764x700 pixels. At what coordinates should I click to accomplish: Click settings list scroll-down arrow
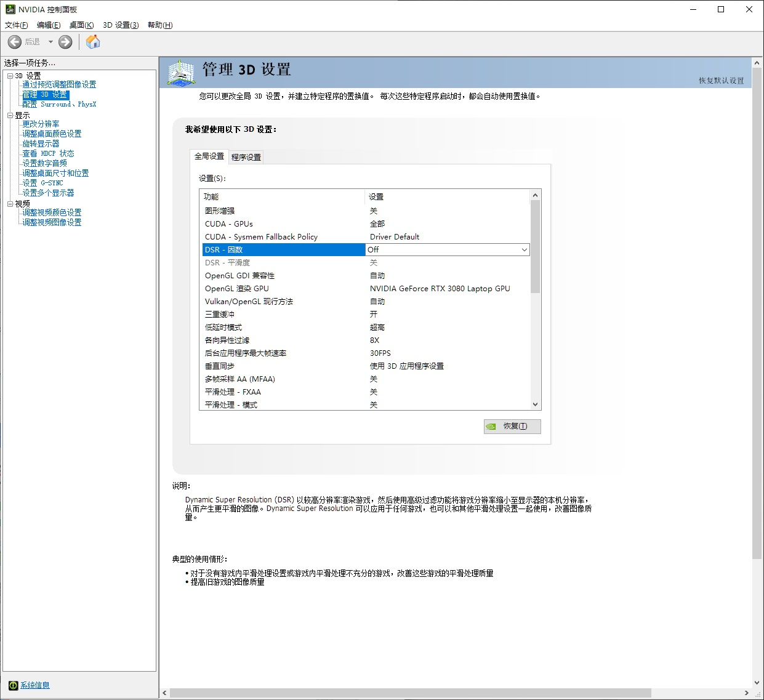coord(535,404)
